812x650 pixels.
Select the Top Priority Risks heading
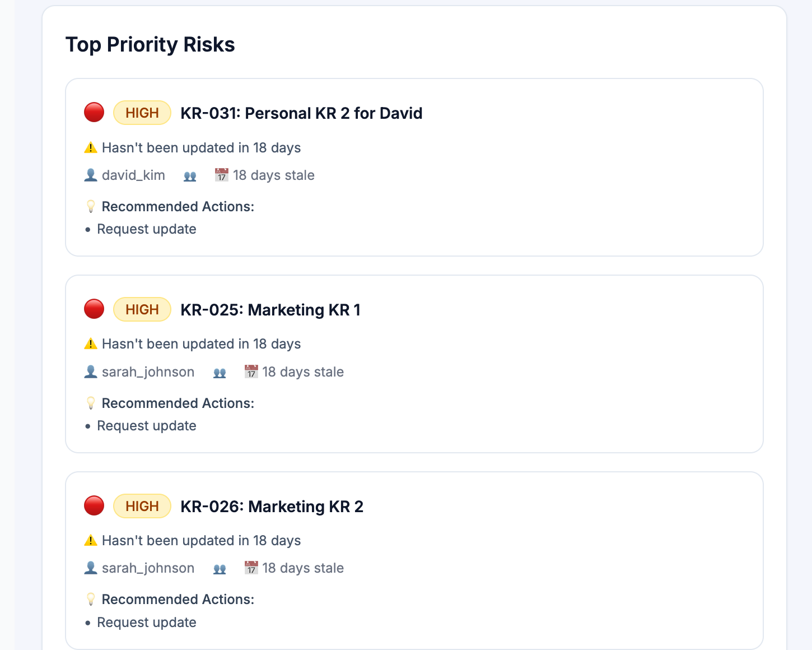click(150, 44)
